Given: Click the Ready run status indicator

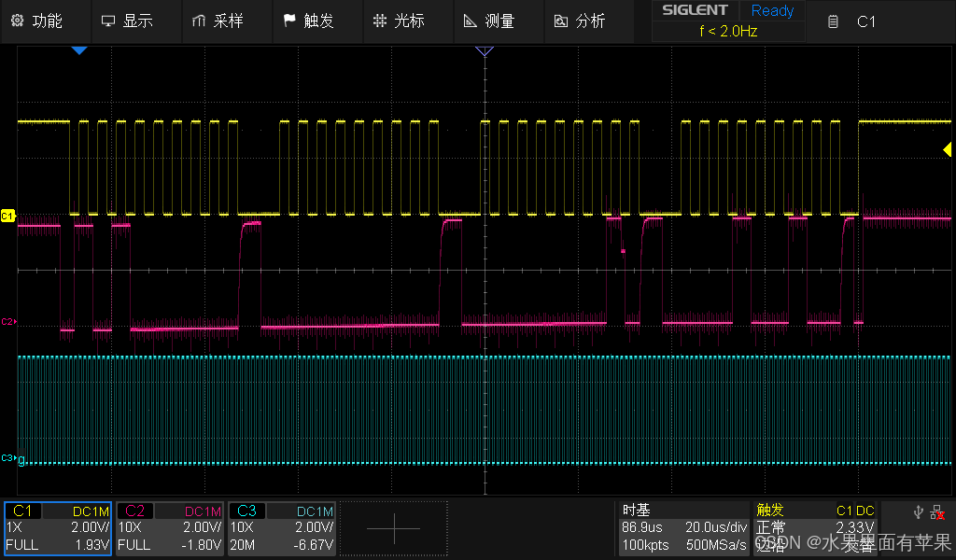Looking at the screenshot, I should (772, 10).
